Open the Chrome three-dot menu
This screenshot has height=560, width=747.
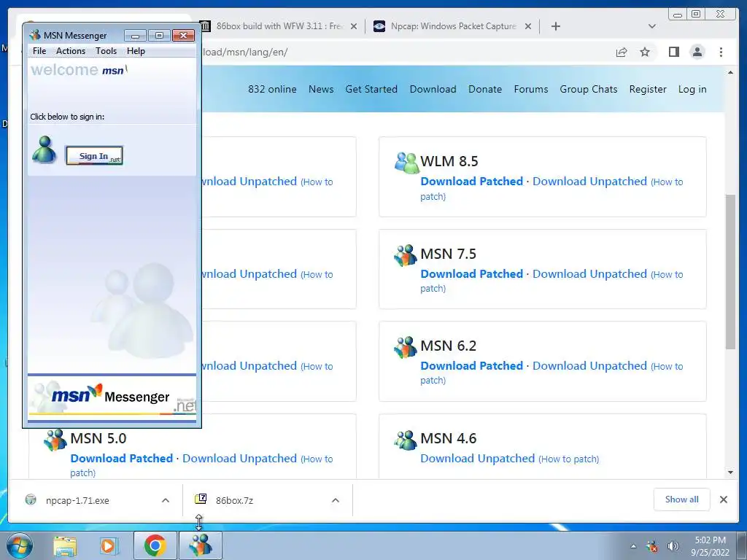click(721, 52)
